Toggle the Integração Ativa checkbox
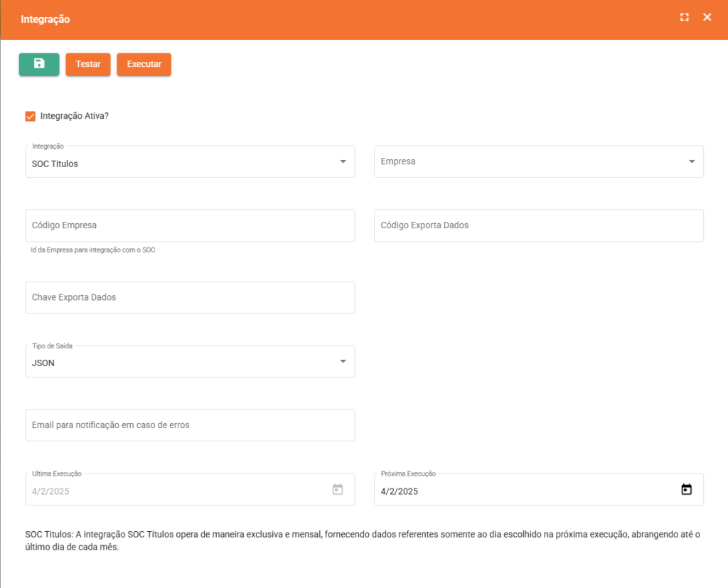 [x=31, y=116]
